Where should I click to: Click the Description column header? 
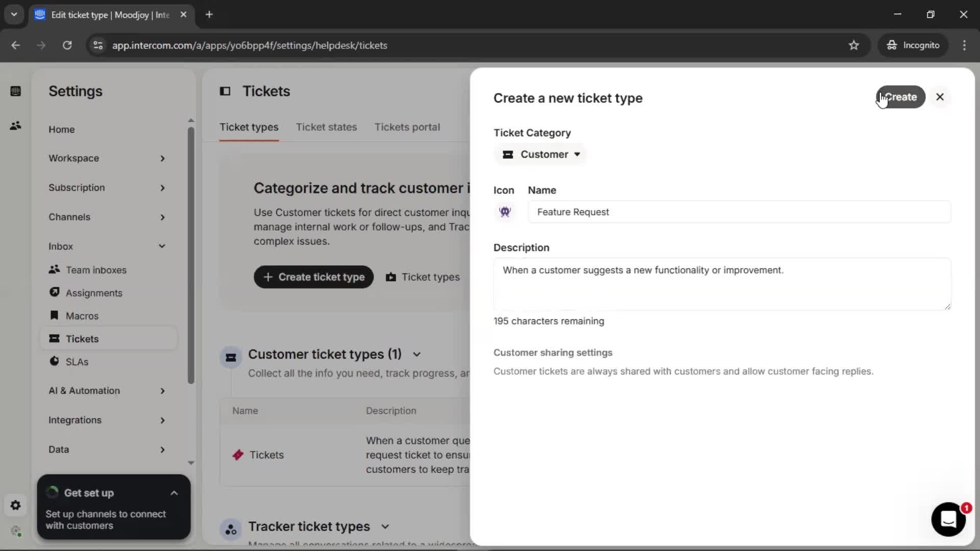(x=391, y=411)
